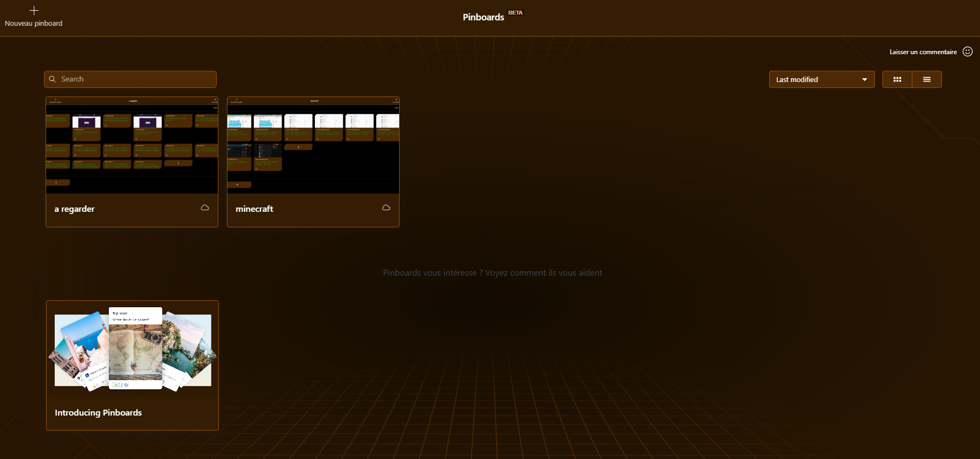
Task: Click 'Pinboards vous intéresse ?' help text
Action: click(x=492, y=273)
